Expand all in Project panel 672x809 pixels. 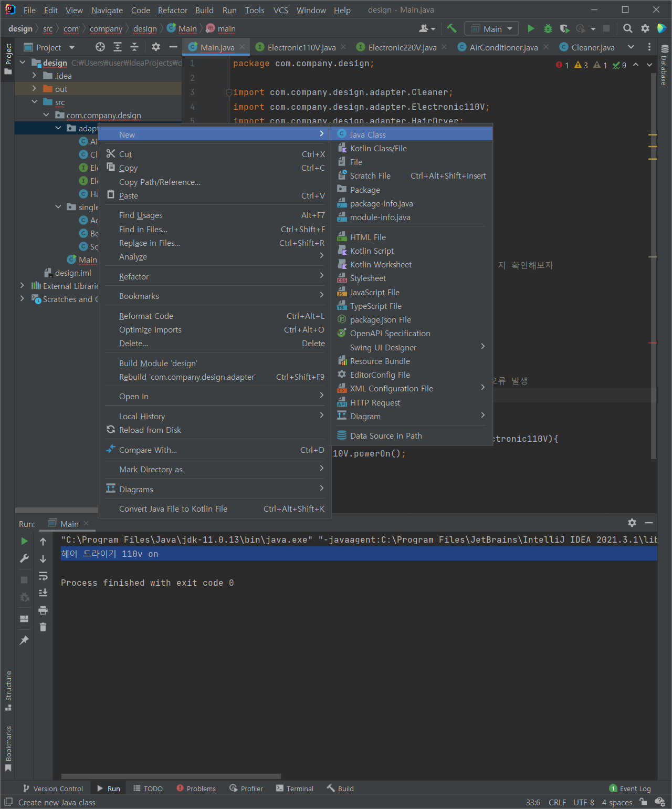tap(118, 47)
